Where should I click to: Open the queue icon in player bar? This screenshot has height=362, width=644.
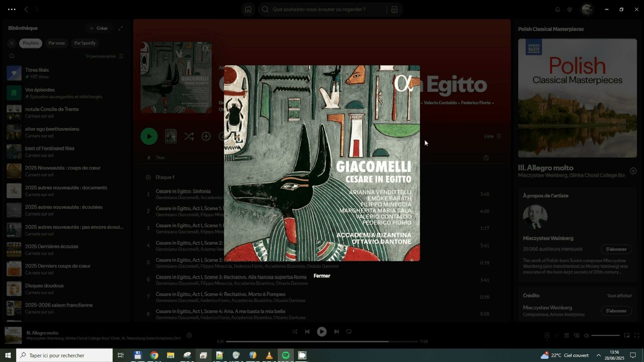(567, 335)
